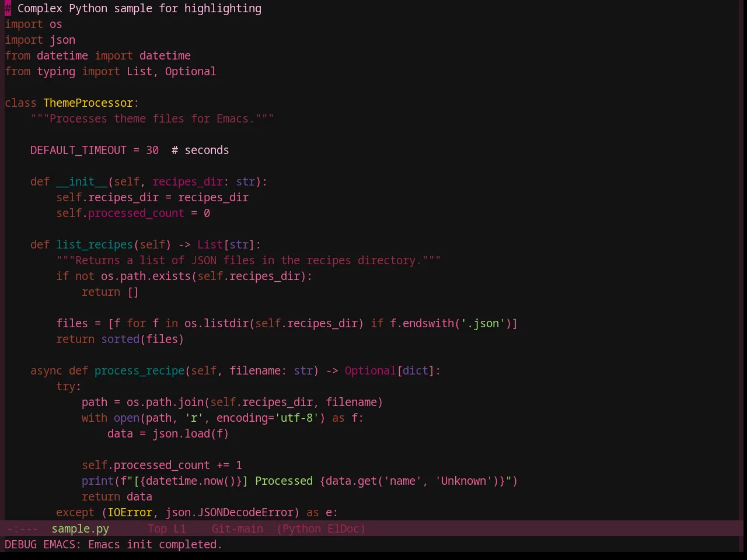The image size is (747, 560).
Task: Click "json.JSONDecodeError" in the except clause
Action: tap(229, 512)
